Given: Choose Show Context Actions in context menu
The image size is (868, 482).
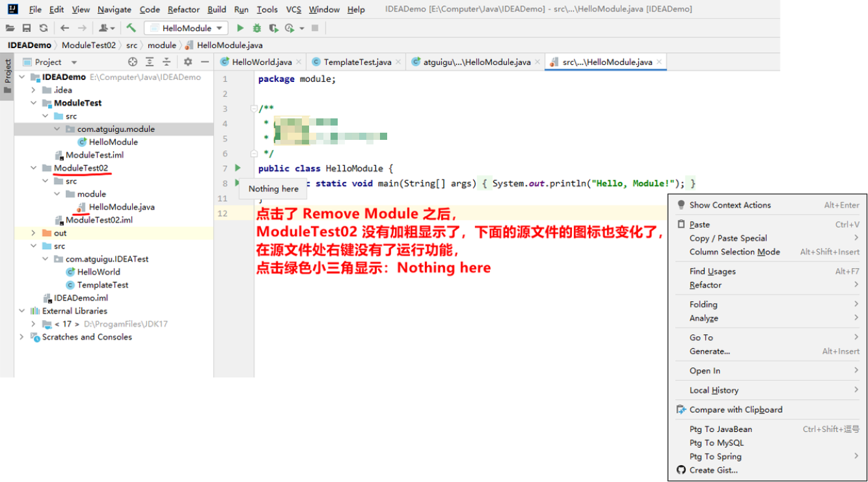Looking at the screenshot, I should tap(768, 205).
